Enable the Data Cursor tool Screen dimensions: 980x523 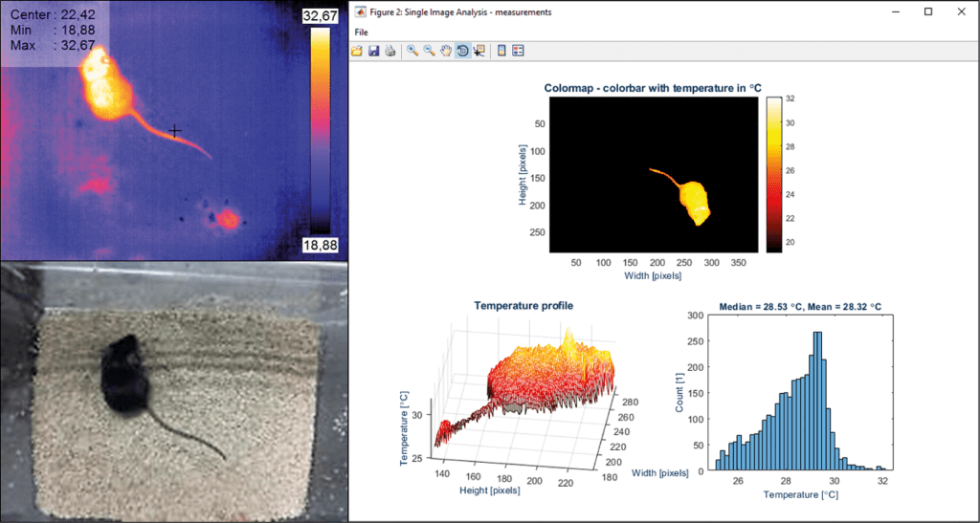pos(479,51)
